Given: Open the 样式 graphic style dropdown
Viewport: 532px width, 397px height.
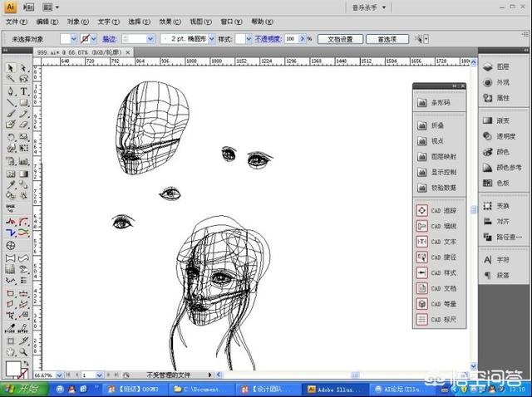Looking at the screenshot, I should click(249, 39).
